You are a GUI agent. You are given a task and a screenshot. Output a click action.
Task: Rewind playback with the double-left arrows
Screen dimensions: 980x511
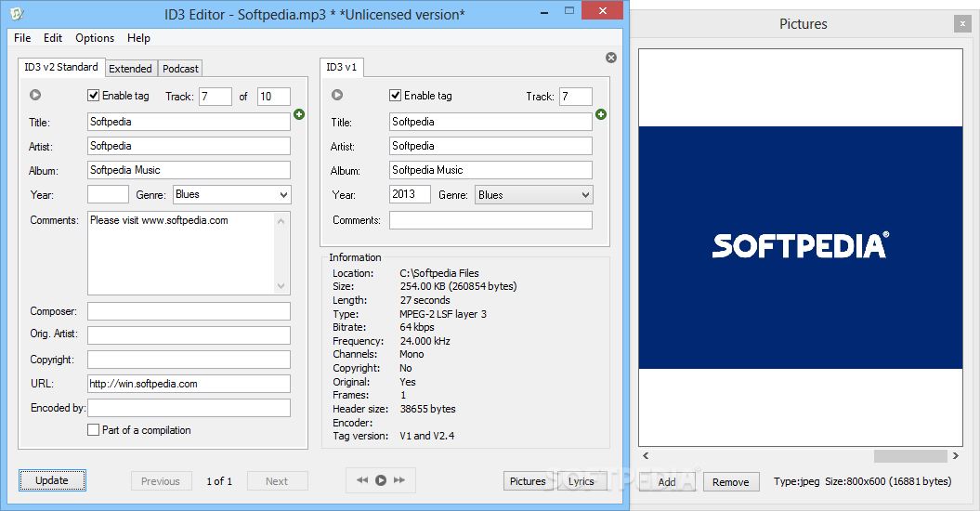362,480
